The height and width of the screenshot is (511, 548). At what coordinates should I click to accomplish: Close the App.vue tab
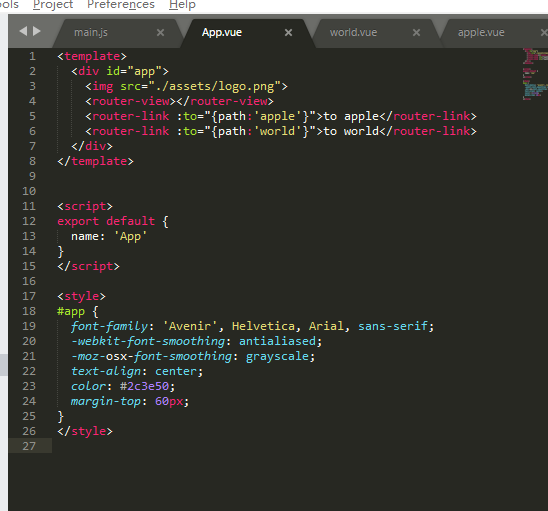(x=288, y=33)
